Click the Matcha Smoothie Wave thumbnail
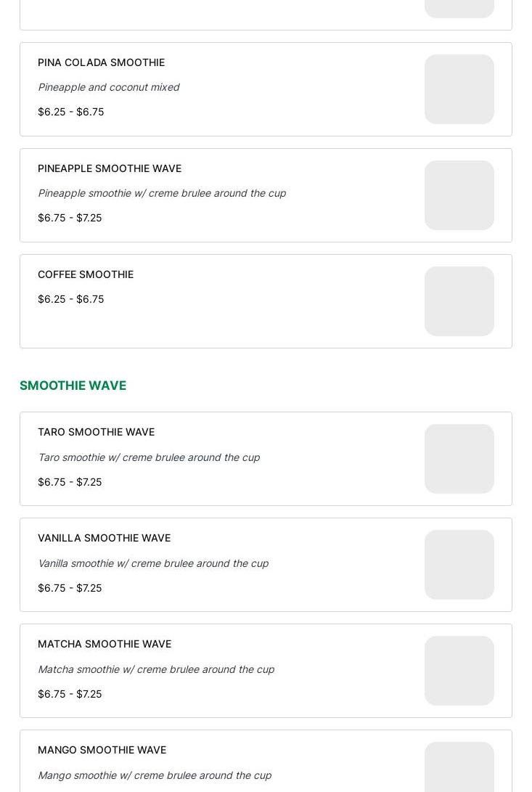The image size is (532, 792). [x=459, y=671]
